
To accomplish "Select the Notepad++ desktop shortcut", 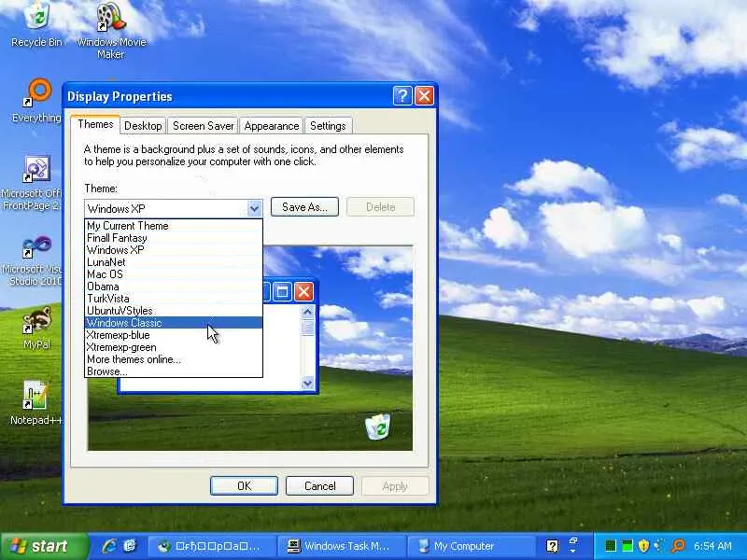I will pyautogui.click(x=36, y=402).
